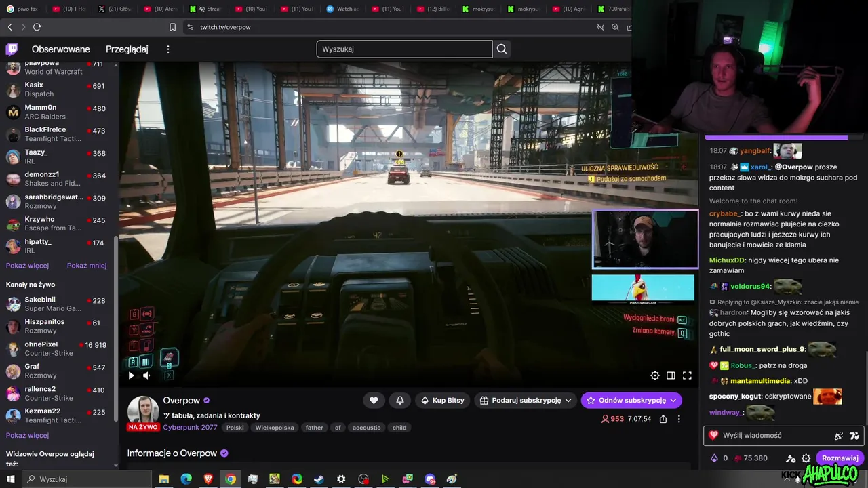The width and height of the screenshot is (868, 488).
Task: Open the 75 380 channel points
Action: click(751, 458)
